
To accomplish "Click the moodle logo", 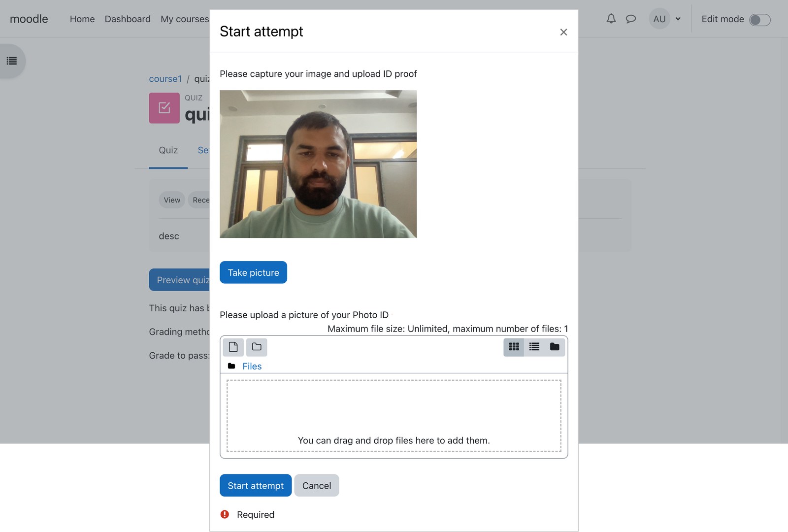I will coord(29,19).
